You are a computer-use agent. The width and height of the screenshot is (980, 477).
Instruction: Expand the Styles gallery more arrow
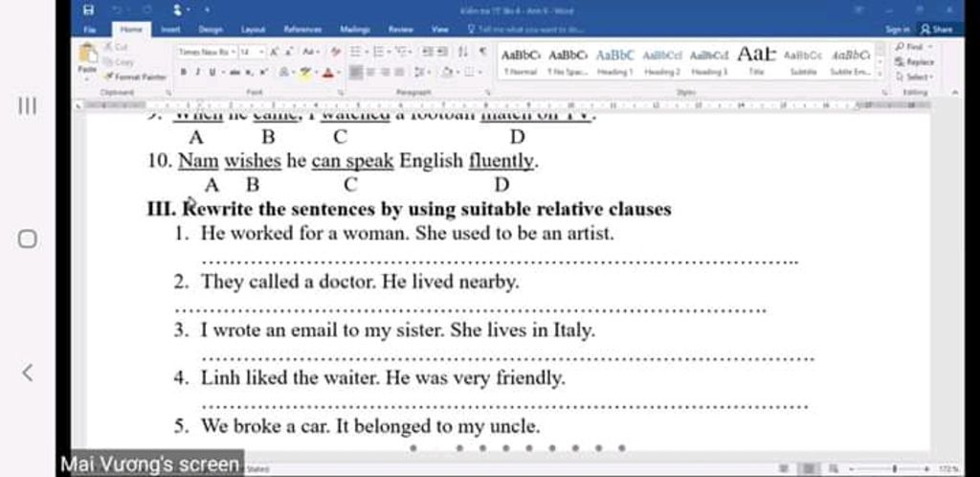(880, 75)
